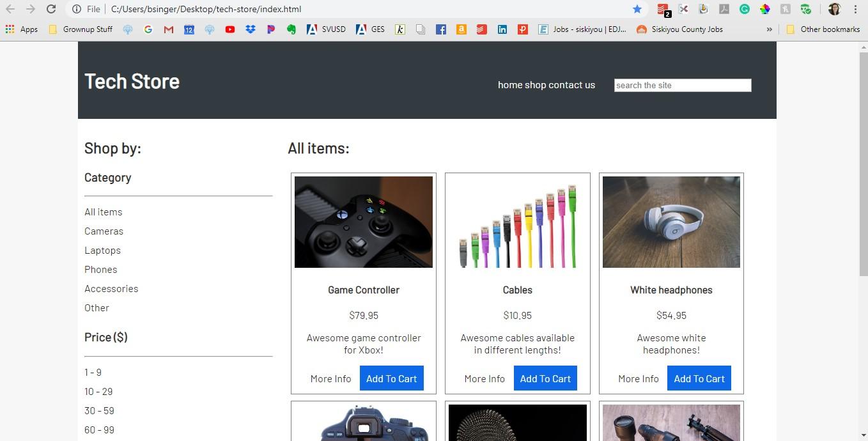Click the browser address bar URL
Viewport: 868px width, 441px height.
coord(206,9)
